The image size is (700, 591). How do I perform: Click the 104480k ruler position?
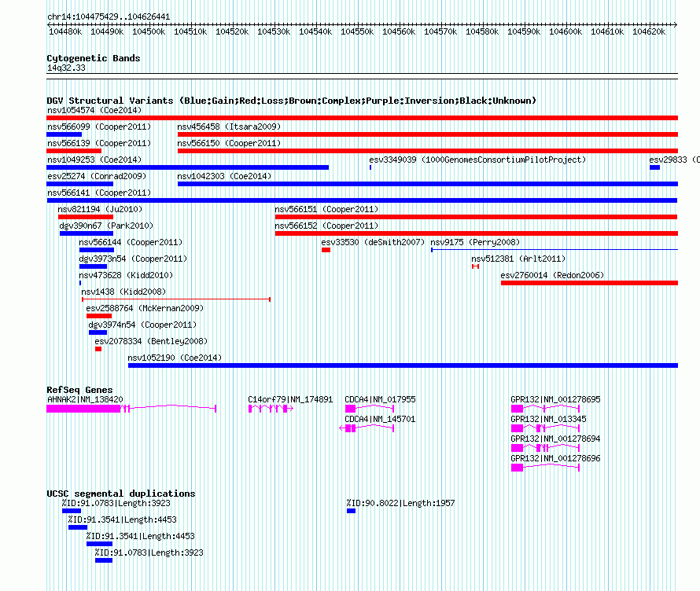pos(65,31)
